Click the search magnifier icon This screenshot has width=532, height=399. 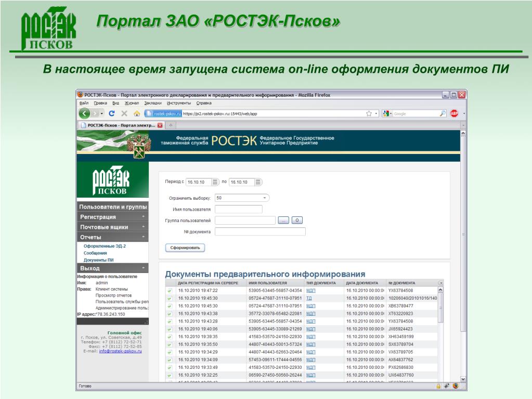click(443, 113)
